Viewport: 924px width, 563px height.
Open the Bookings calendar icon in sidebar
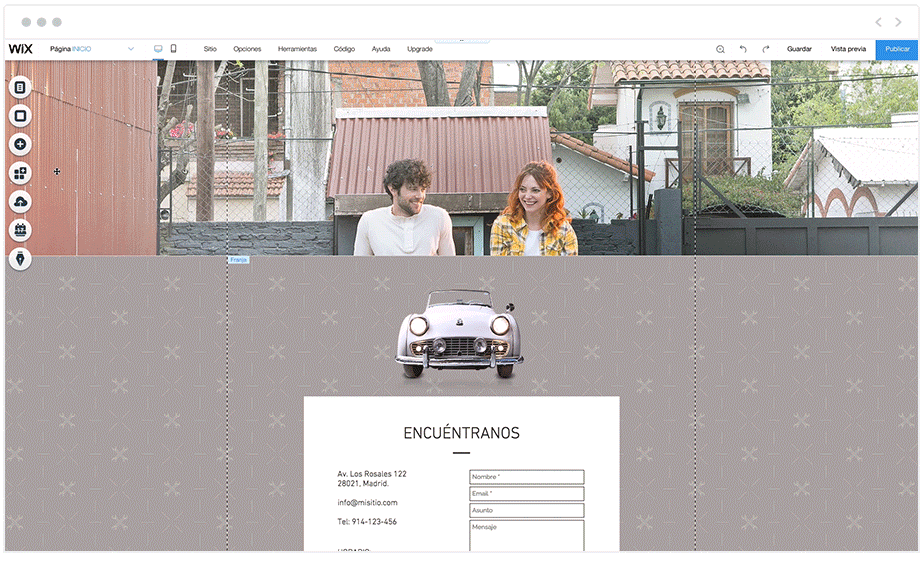pos(20,230)
